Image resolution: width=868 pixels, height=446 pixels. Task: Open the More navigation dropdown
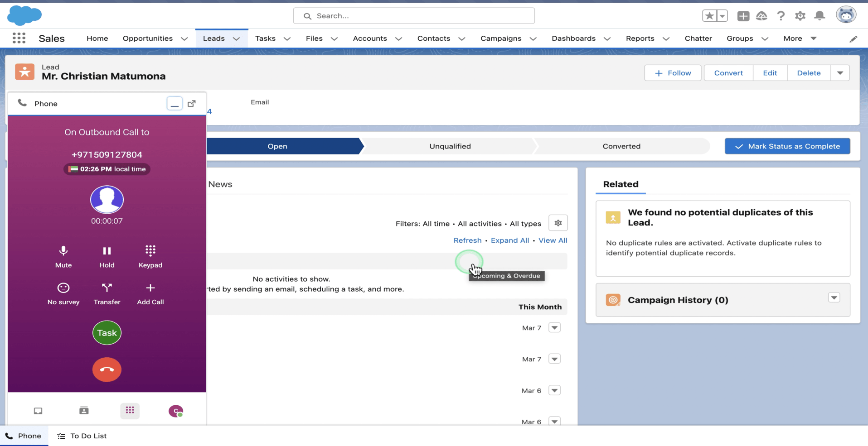coord(800,38)
